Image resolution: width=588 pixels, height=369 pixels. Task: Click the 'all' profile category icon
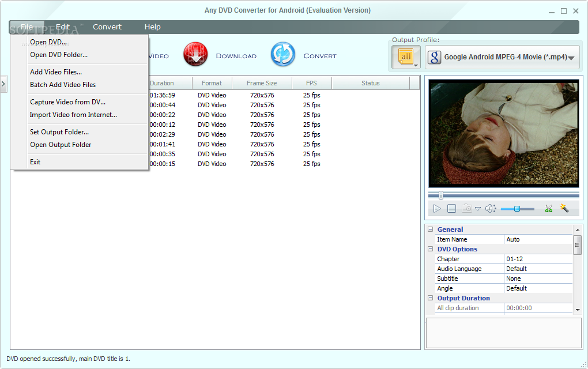(406, 57)
